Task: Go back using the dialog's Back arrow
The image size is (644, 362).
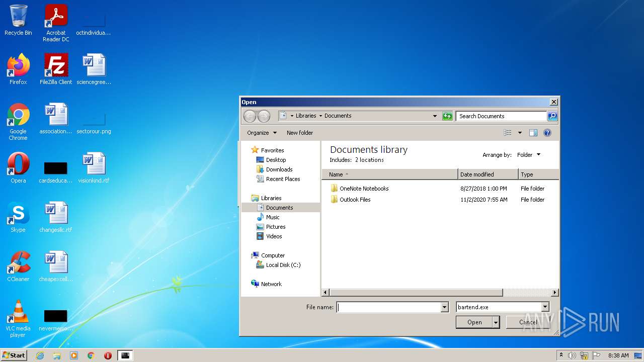Action: tap(250, 116)
